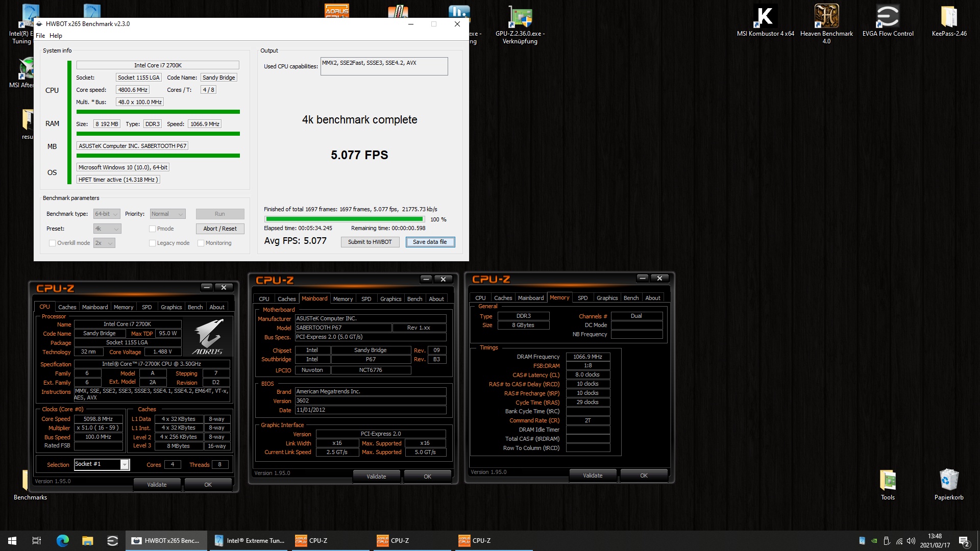Click Intel Core i7 2700K field in HWBOT
The height and width of the screenshot is (551, 980).
pyautogui.click(x=158, y=65)
